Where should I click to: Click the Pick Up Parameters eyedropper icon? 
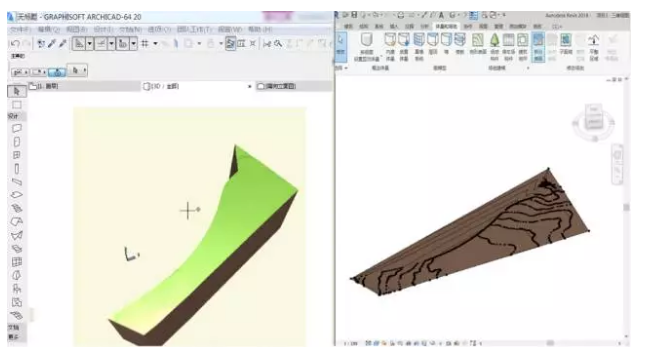(x=52, y=43)
